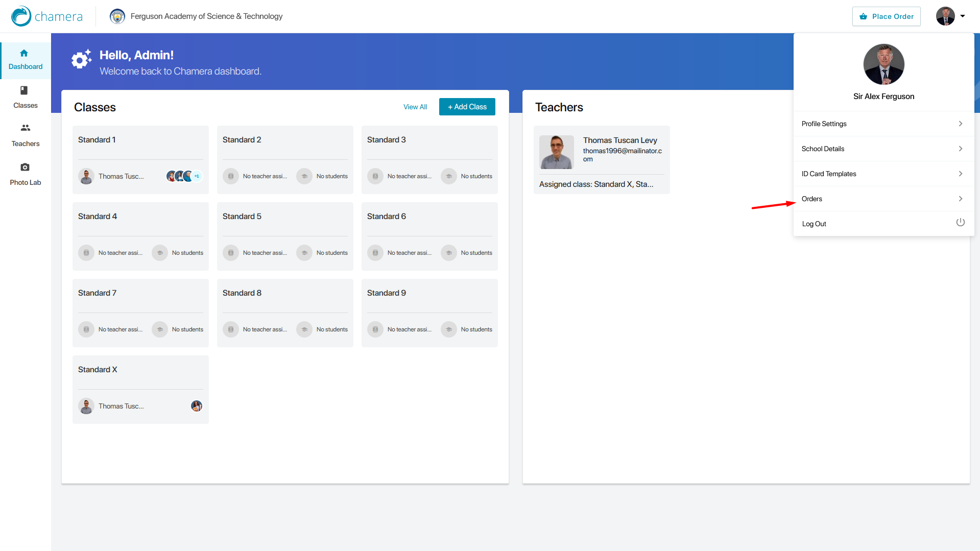Open the Standard 5 class card
The image size is (980, 551).
[x=285, y=236]
